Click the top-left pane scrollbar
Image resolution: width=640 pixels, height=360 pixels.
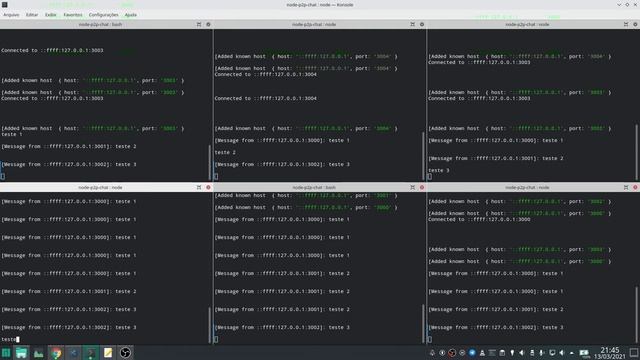click(x=210, y=162)
